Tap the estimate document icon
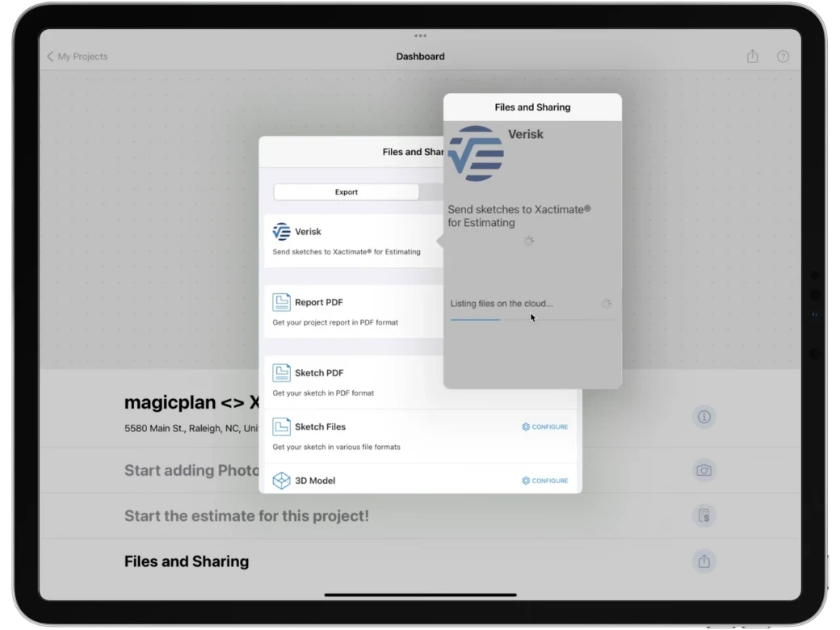 coord(704,516)
